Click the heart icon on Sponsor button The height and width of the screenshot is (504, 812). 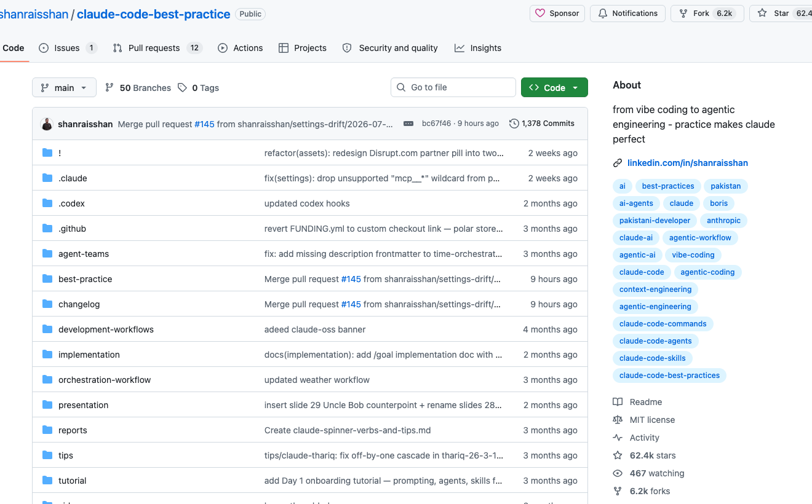pyautogui.click(x=540, y=14)
